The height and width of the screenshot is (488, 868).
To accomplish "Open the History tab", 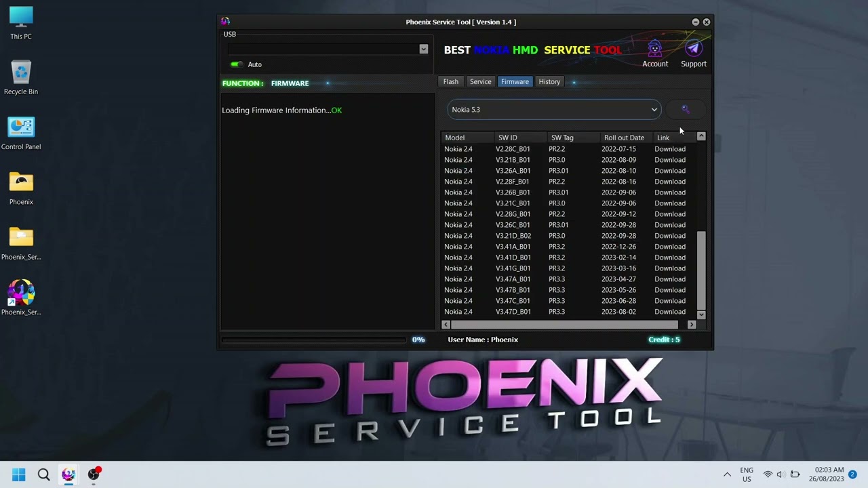I will (549, 82).
